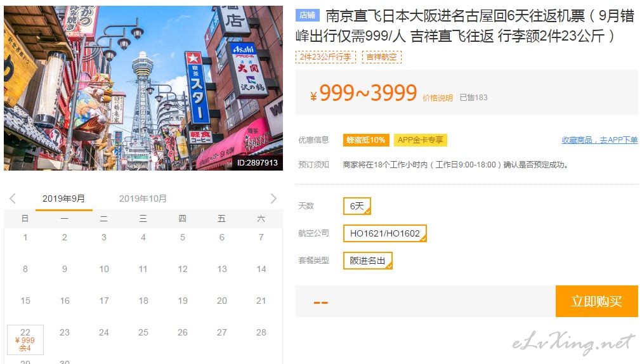Select September 21 in the calendar
The width and height of the screenshot is (642, 364).
coord(261,301)
